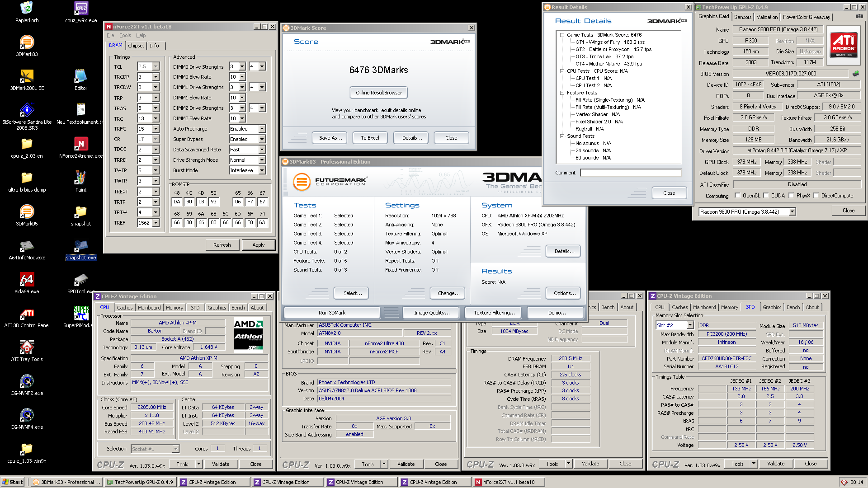Click GPU-Z screenshot camera icon
This screenshot has width=868, height=488.
pyautogui.click(x=859, y=16)
